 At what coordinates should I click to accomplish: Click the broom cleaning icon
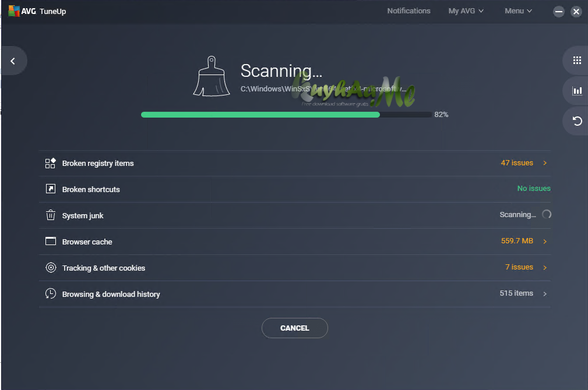point(212,76)
